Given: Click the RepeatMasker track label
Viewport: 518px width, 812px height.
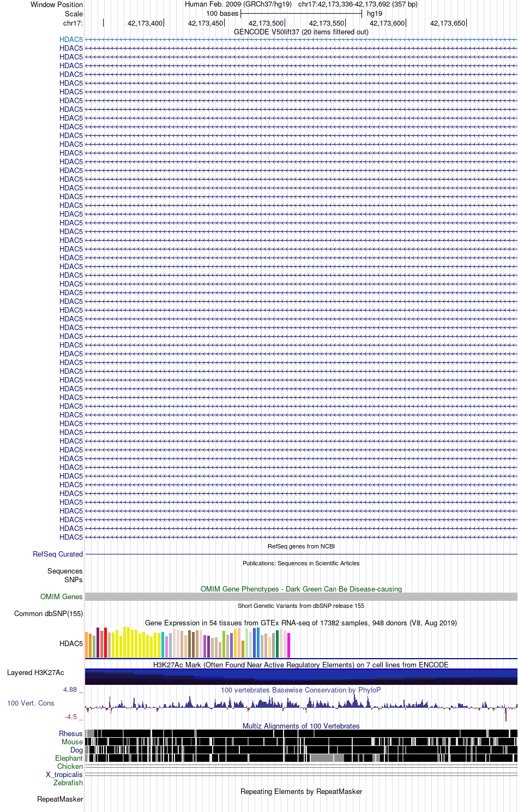Looking at the screenshot, I should [x=60, y=799].
